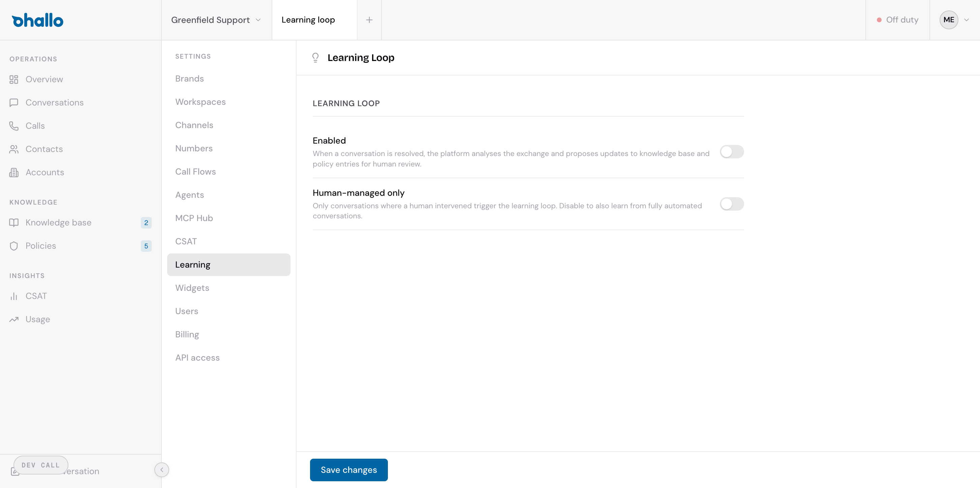Click the DEV CALL badge
980x488 pixels.
41,465
